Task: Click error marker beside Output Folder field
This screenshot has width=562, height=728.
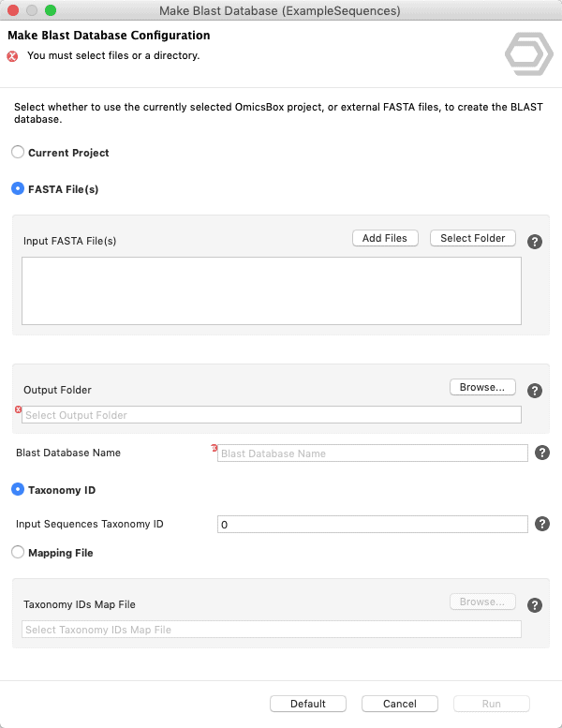Action: [x=18, y=409]
